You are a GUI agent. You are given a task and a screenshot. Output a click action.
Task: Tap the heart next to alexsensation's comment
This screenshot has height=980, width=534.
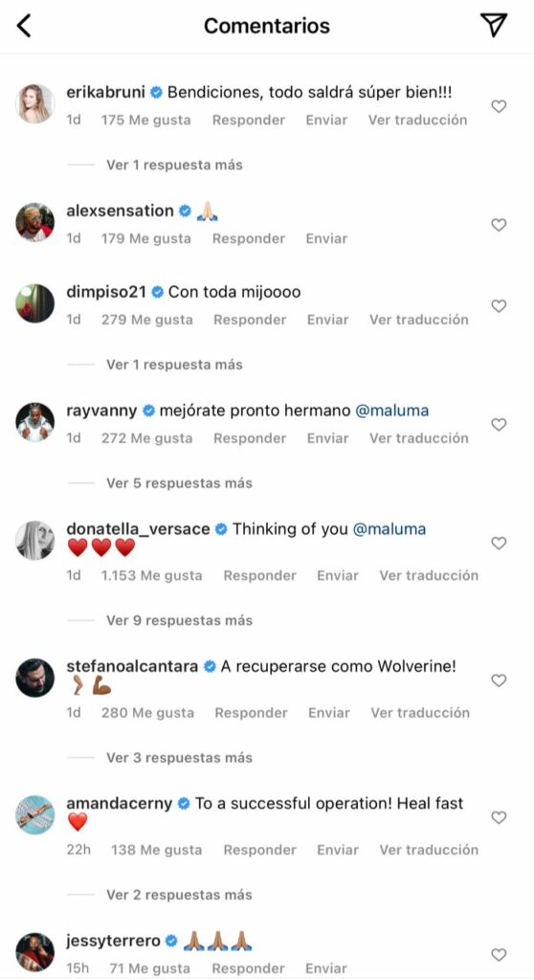pyautogui.click(x=499, y=225)
